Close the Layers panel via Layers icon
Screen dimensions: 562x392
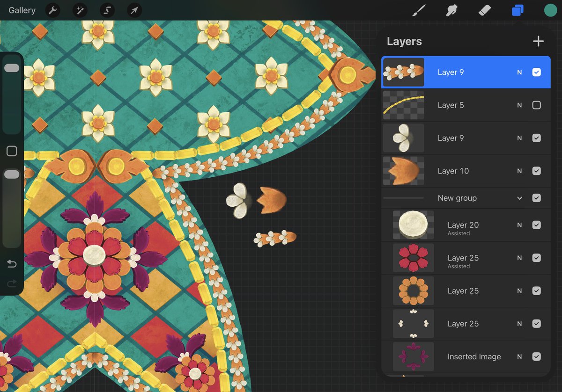pos(518,10)
